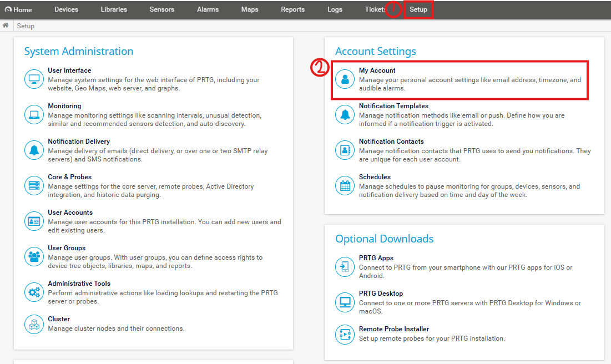This screenshot has height=364, width=611.
Task: Click the Notification Templates bell icon
Action: 345,114
